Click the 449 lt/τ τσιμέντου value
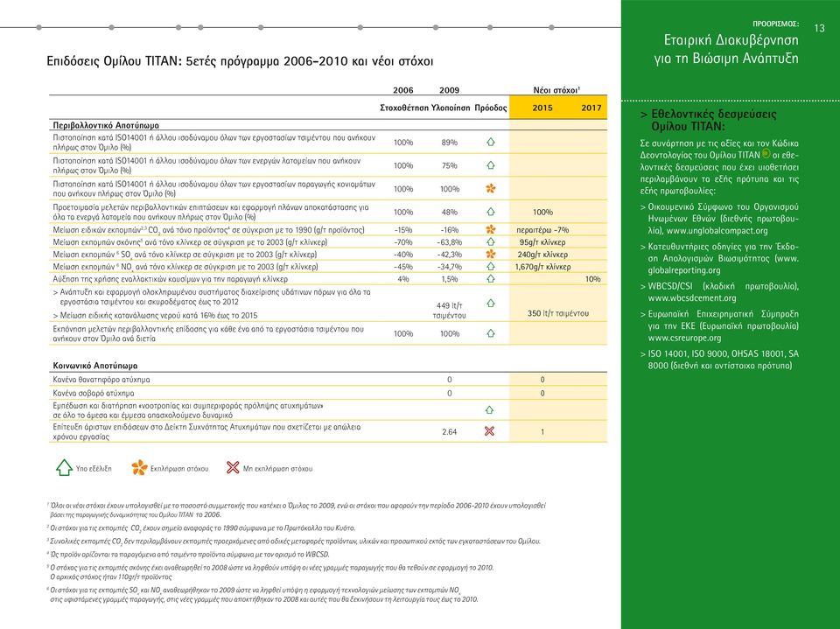The height and width of the screenshot is (629, 840). pos(449,311)
